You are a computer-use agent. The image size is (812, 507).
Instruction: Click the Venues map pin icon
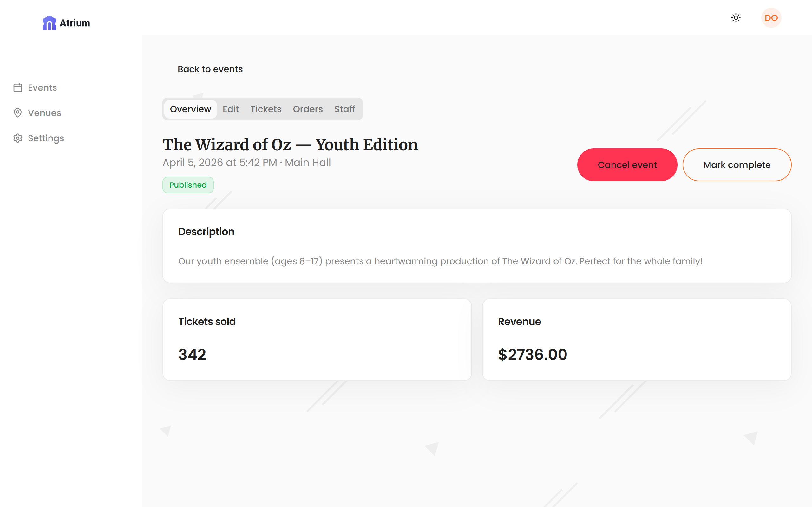[x=18, y=113]
